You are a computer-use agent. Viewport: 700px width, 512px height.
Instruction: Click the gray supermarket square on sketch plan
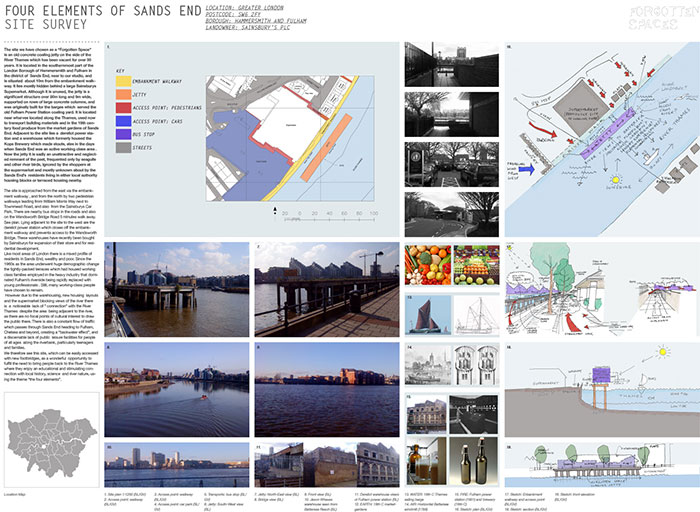coord(581,108)
